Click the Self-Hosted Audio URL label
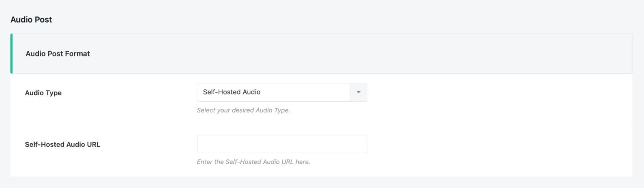 coord(63,144)
